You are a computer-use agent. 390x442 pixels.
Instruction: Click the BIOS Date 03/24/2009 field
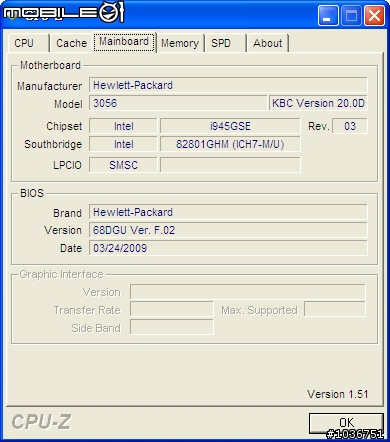(x=228, y=248)
